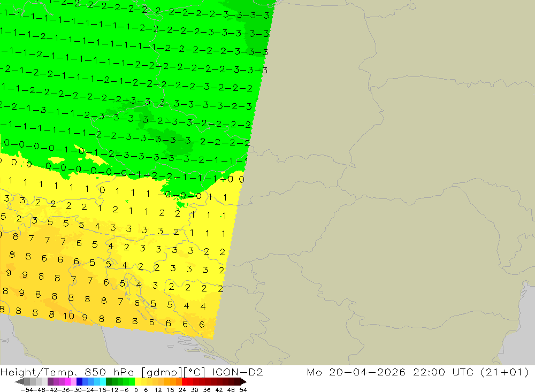
Task: Click the '-54' label under color scale
Action: 27,390
